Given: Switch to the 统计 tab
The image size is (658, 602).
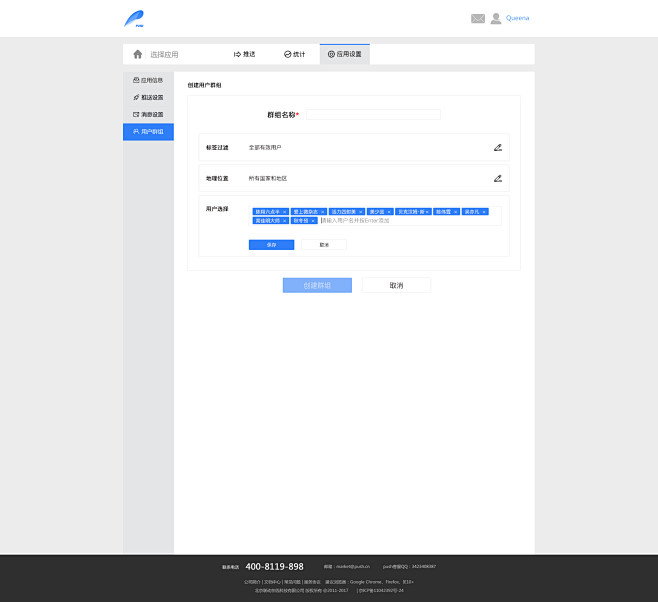Looking at the screenshot, I should pyautogui.click(x=295, y=54).
